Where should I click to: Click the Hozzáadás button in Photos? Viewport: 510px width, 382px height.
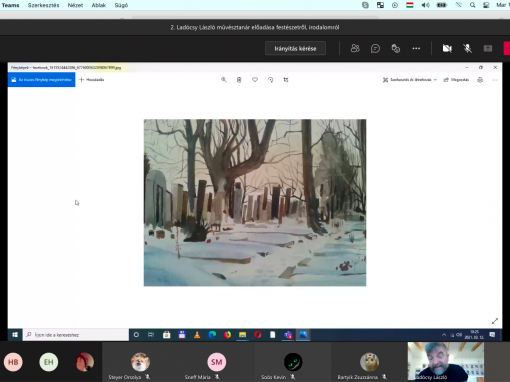tap(92, 80)
